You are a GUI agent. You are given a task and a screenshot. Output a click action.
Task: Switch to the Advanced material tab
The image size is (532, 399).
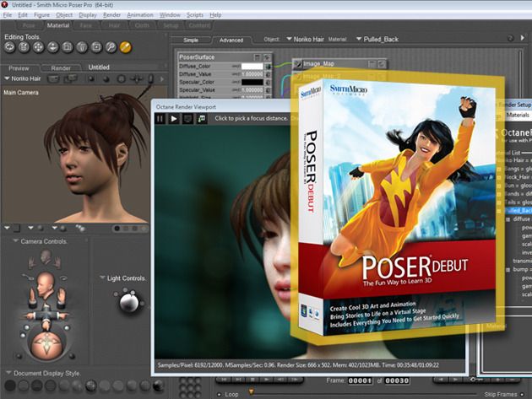[x=231, y=40]
